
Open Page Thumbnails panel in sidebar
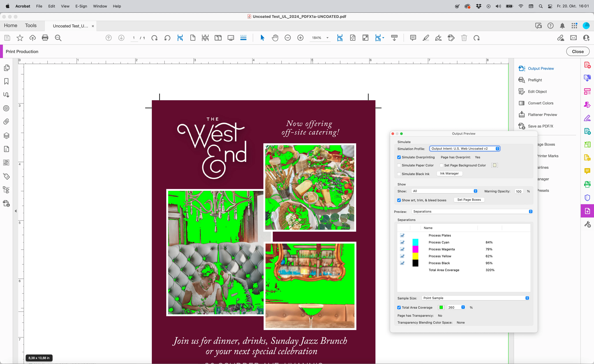point(7,68)
